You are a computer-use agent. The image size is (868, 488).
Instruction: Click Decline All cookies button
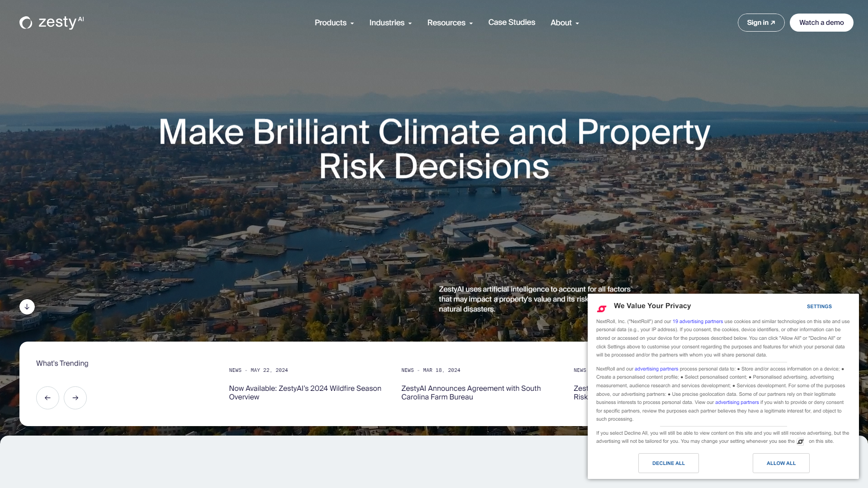coord(668,463)
